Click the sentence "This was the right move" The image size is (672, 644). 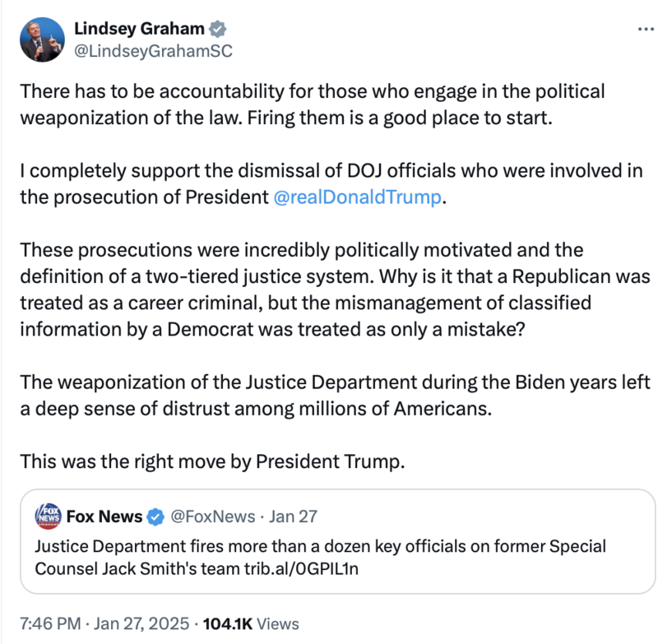[x=212, y=461]
